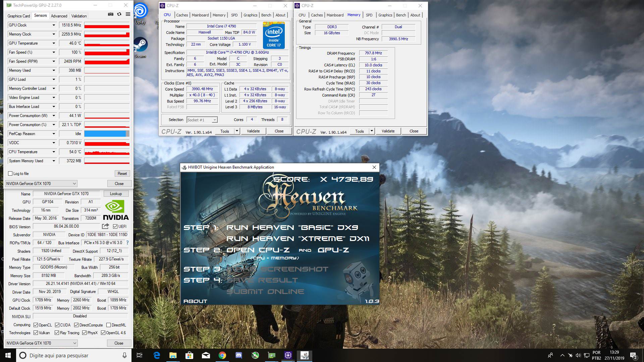Take GPU-Z screenshot with camera icon
Image resolution: width=644 pixels, height=362 pixels.
coord(110,14)
